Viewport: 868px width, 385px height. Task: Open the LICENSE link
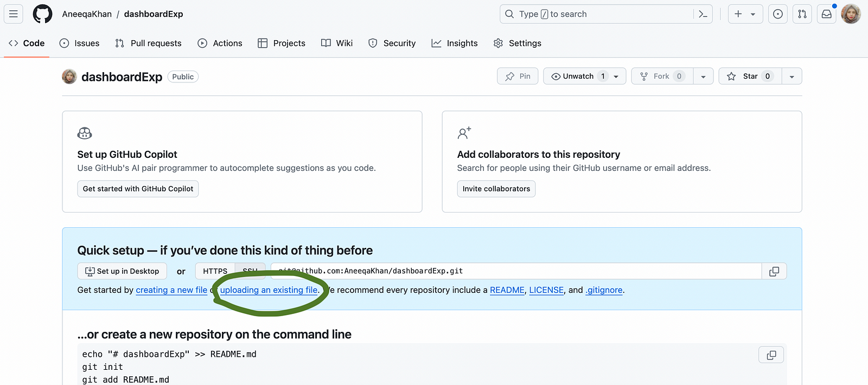pos(546,290)
